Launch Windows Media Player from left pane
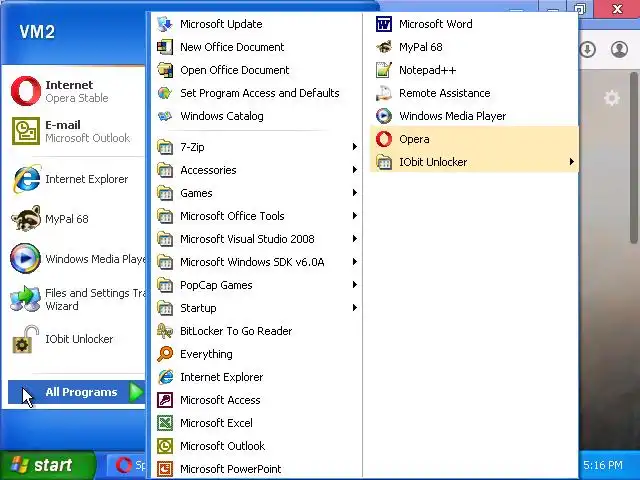Screen dimensions: 640x480 pos(76,259)
